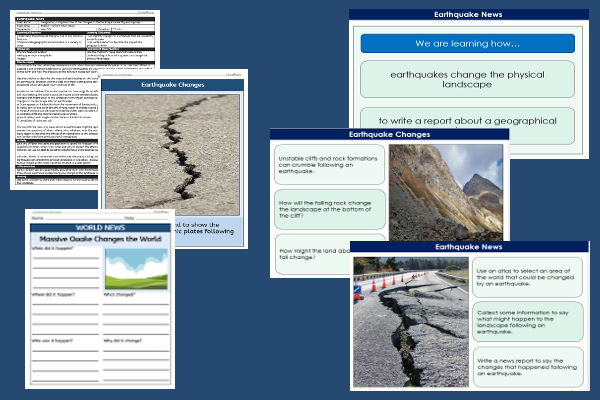This screenshot has height=400, width=600.
Task: Click 'Earthquake News' title on bottom slide
Action: [469, 247]
